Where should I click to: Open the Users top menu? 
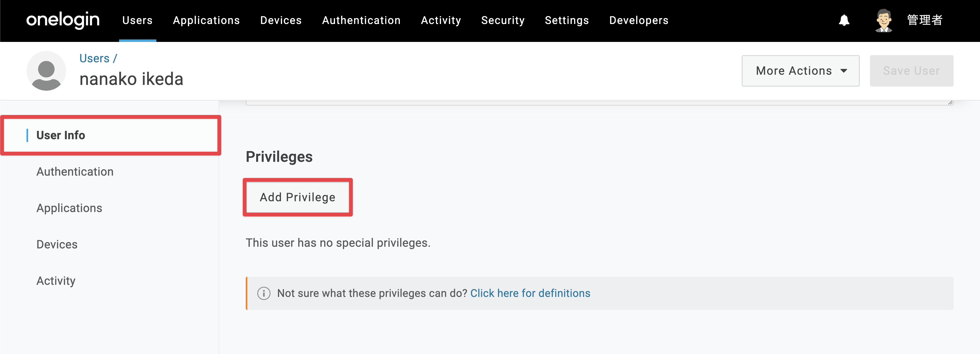pyautogui.click(x=137, y=20)
